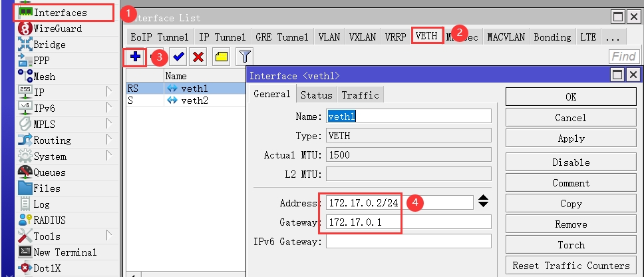
Task: Click the blue checkmark Enable icon
Action: 179,57
